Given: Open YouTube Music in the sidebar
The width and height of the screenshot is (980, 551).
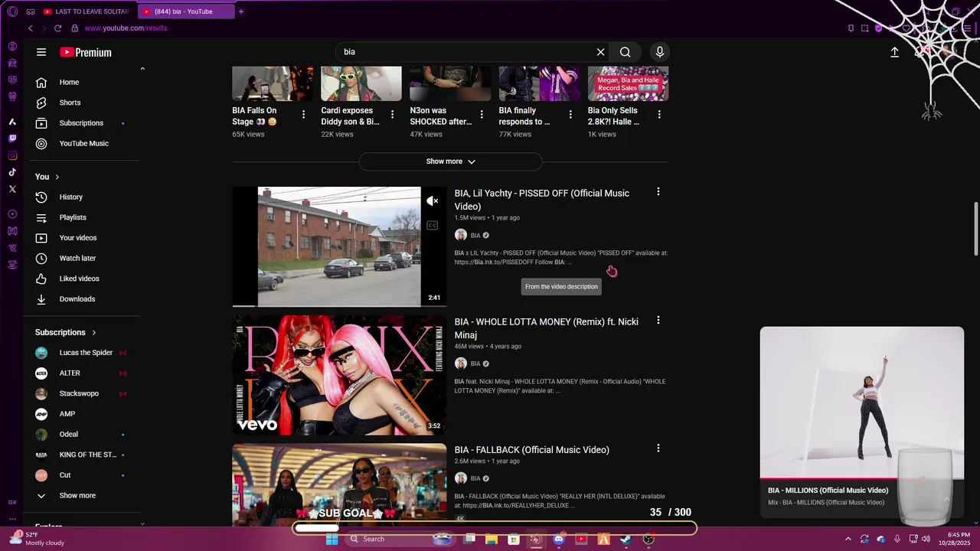Looking at the screenshot, I should (83, 143).
